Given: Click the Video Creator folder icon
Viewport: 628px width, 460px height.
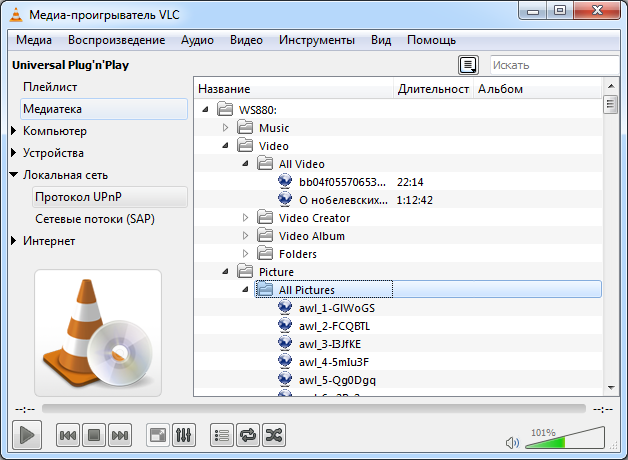Looking at the screenshot, I should pos(265,217).
